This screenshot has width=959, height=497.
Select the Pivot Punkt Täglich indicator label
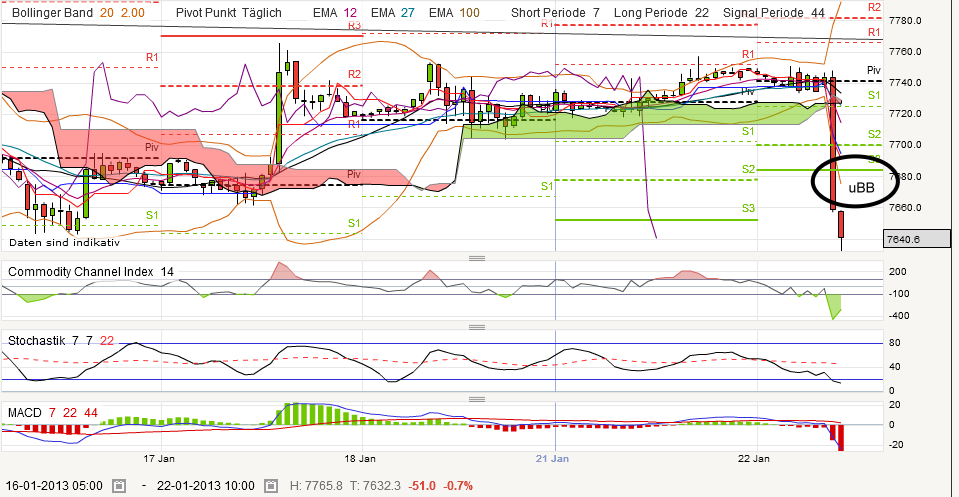pyautogui.click(x=229, y=12)
